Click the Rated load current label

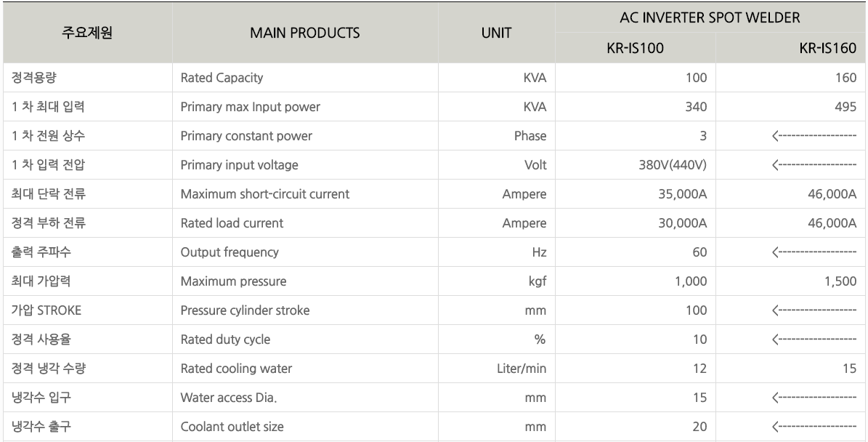(x=232, y=223)
